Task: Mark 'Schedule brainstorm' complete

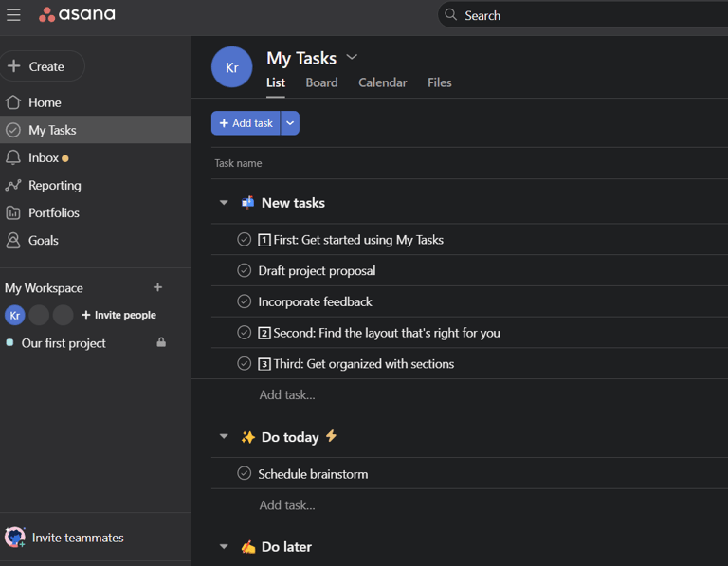Action: (x=245, y=473)
